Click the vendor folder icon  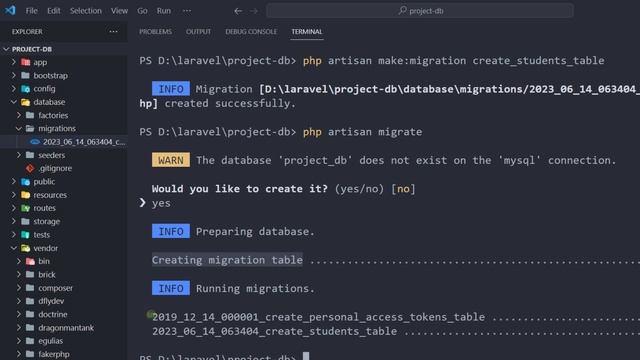[x=25, y=248]
